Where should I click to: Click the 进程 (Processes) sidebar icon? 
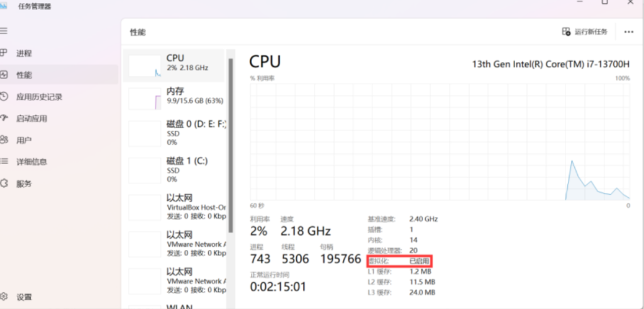point(4,53)
